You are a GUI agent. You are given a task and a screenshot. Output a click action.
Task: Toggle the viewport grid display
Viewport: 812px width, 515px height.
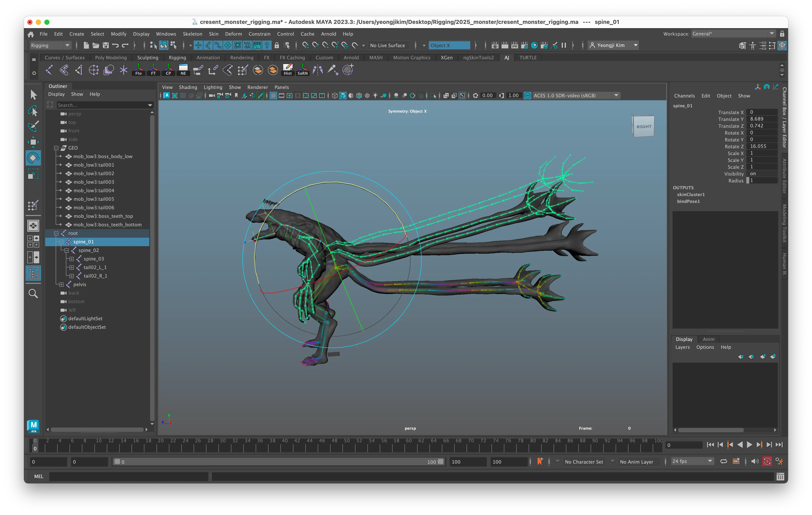[273, 96]
